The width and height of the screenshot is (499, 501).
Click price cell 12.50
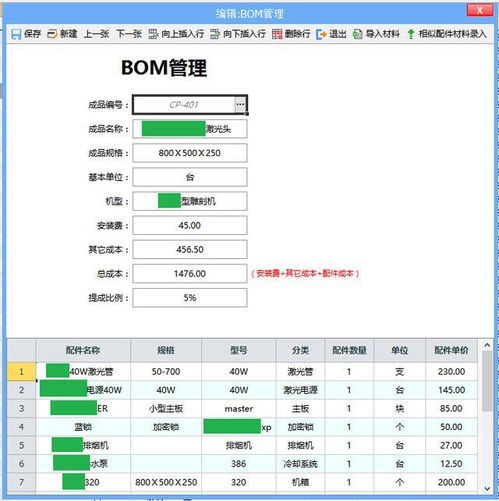click(x=451, y=464)
